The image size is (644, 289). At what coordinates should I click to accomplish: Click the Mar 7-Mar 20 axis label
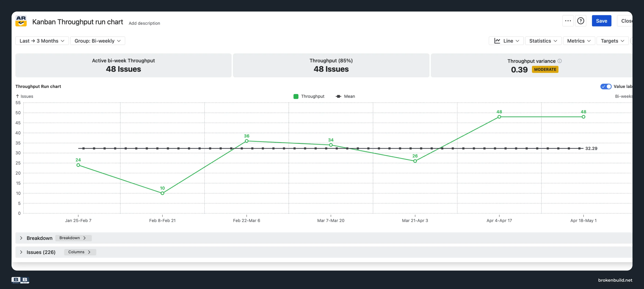[331, 220]
